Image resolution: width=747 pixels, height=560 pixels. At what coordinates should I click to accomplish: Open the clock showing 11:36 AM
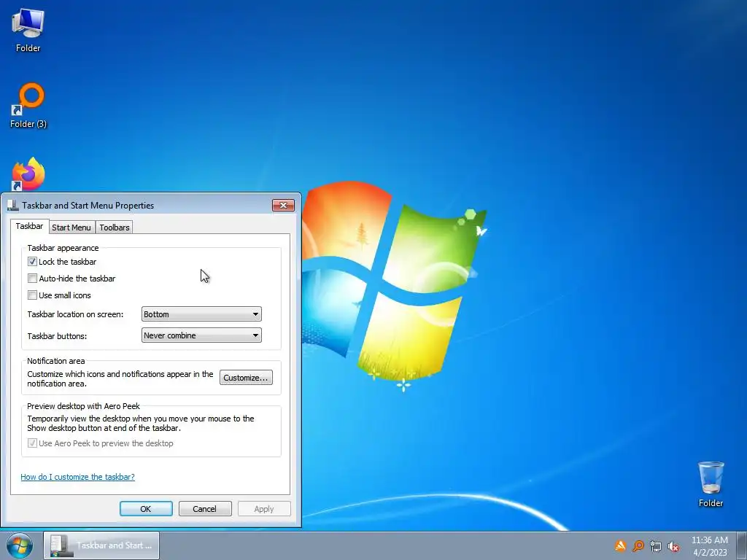point(710,546)
